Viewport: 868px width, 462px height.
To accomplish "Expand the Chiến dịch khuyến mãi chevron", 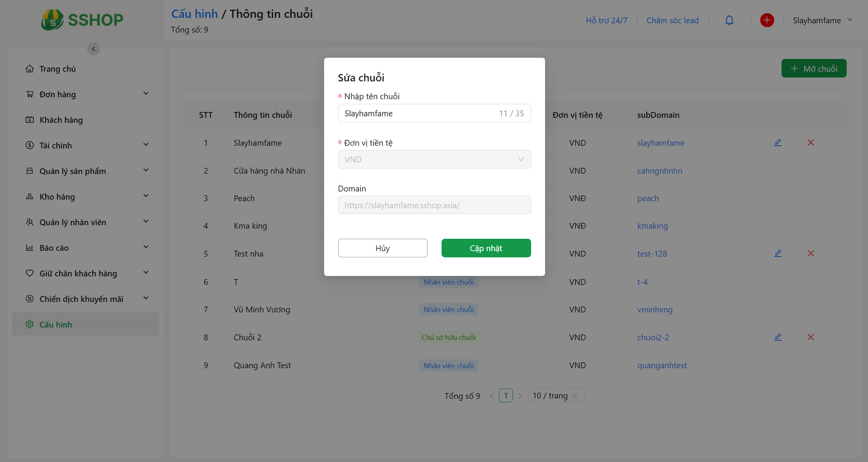I will [146, 298].
